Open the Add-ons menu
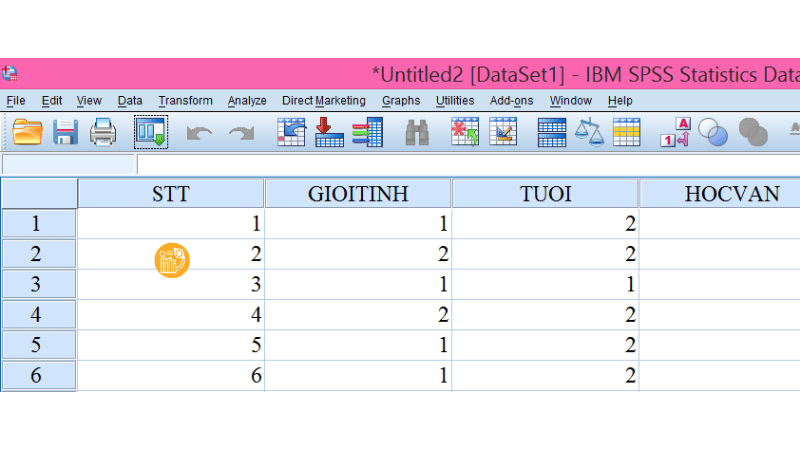The height and width of the screenshot is (450, 800). pyautogui.click(x=511, y=101)
